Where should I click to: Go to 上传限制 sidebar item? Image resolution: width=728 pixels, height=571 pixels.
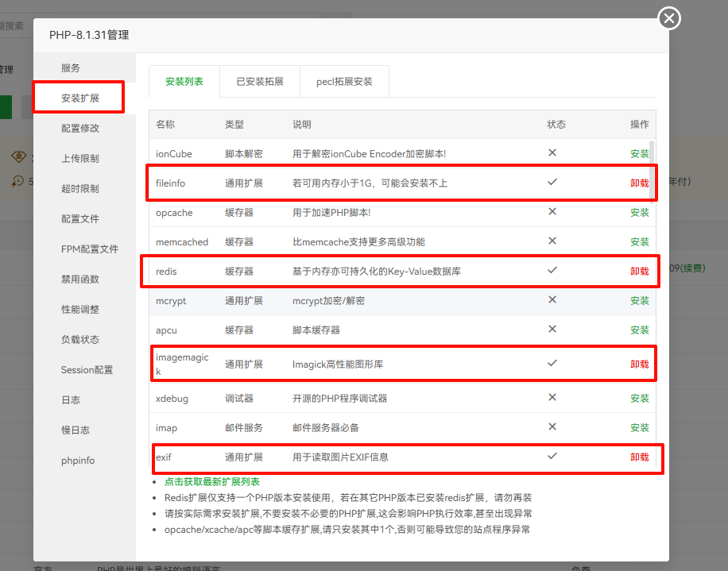coord(79,159)
